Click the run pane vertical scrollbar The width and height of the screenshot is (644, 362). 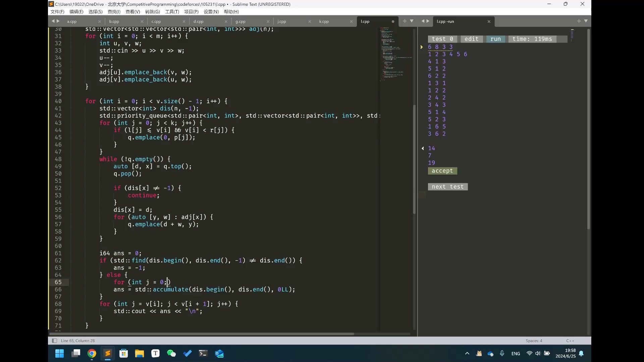588,129
